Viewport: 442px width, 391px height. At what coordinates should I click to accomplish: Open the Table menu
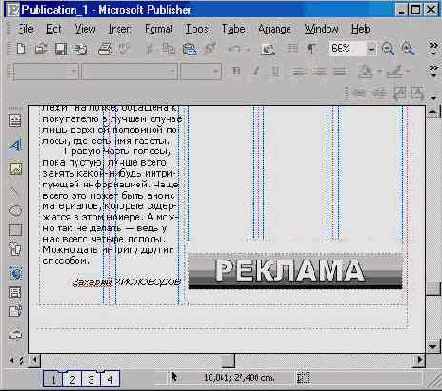(234, 29)
